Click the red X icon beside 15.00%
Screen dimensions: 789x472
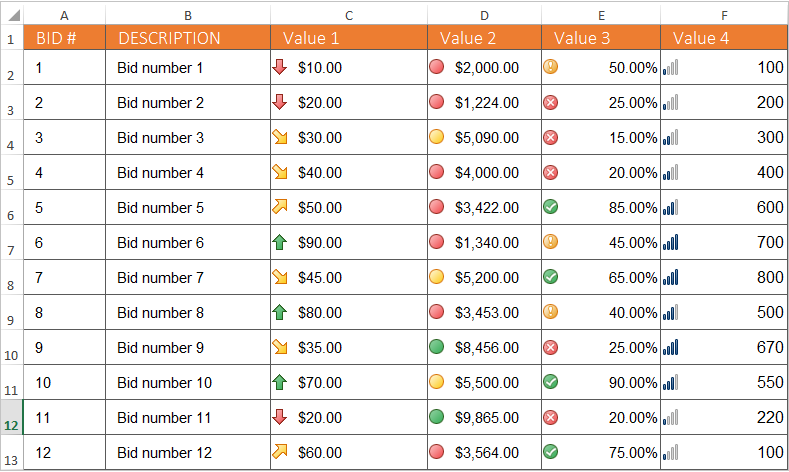tap(550, 137)
